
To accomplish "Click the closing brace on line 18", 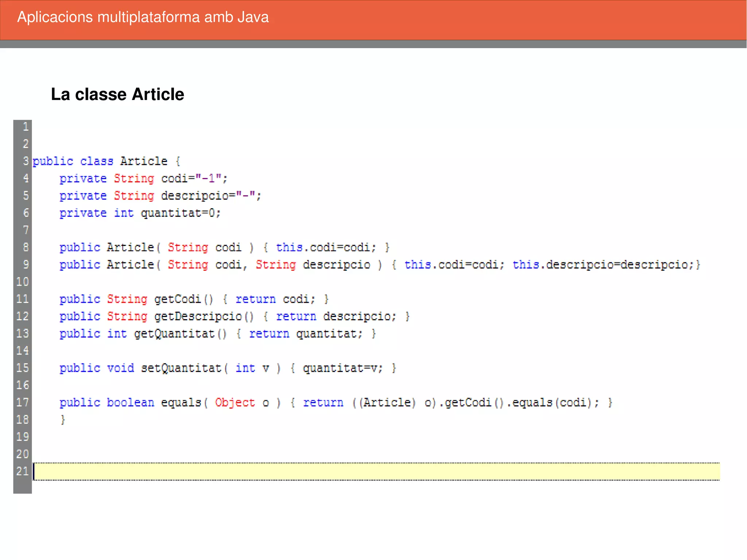I will [x=63, y=420].
